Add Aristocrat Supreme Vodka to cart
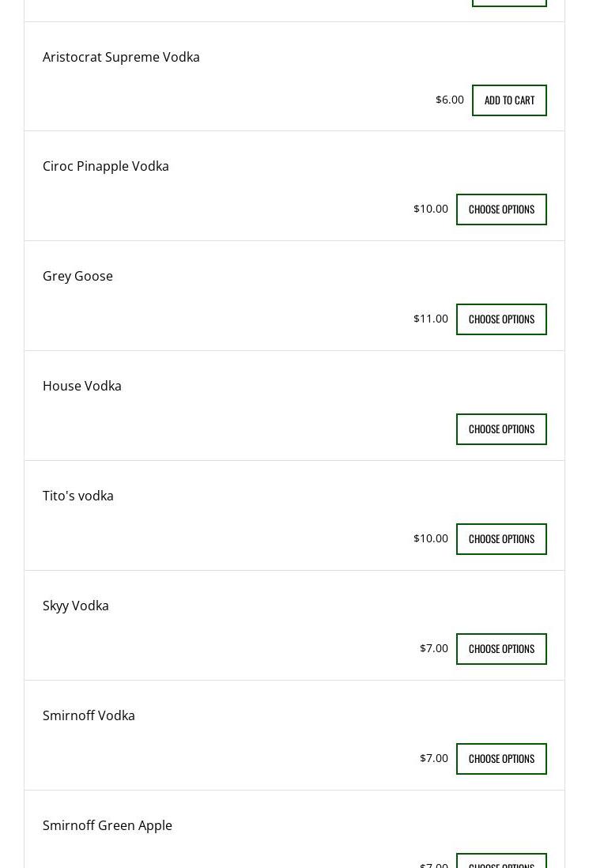 click(x=509, y=100)
